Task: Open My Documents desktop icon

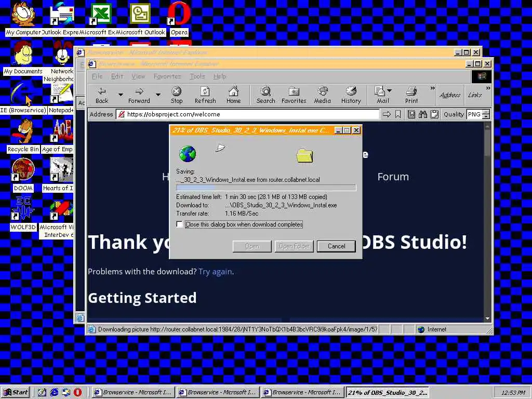Action: pyautogui.click(x=23, y=58)
